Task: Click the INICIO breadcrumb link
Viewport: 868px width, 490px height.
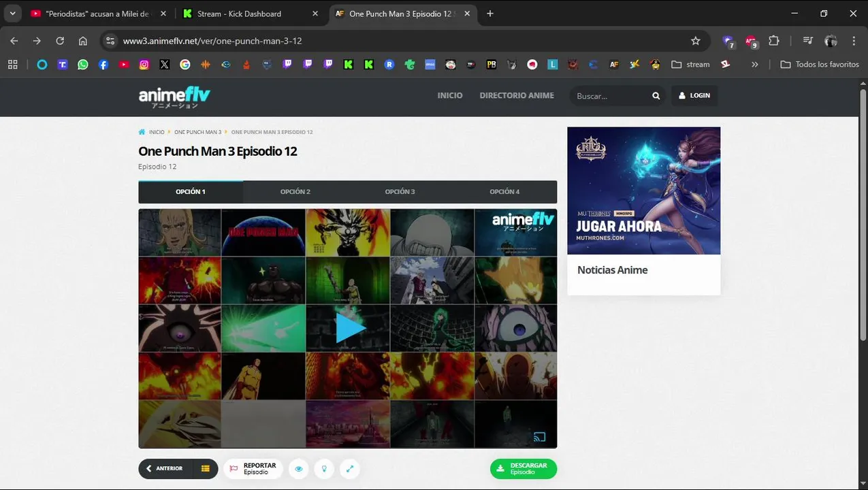Action: [x=157, y=132]
